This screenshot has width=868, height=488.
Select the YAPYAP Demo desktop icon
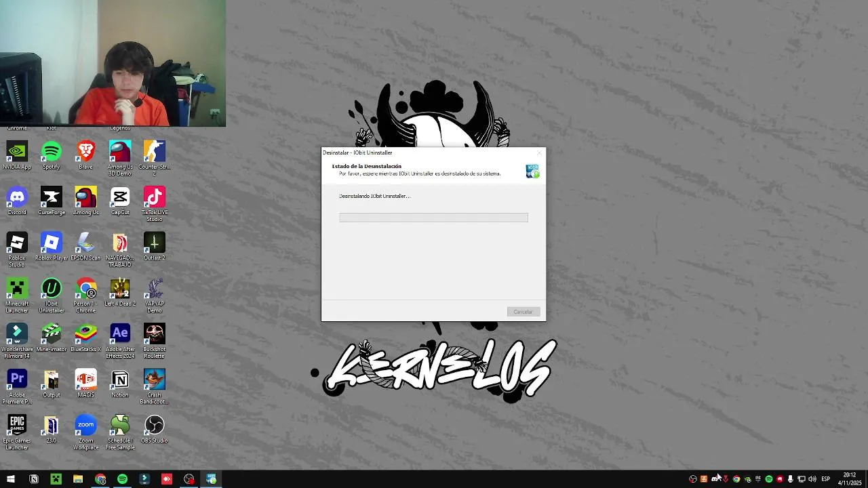point(155,295)
